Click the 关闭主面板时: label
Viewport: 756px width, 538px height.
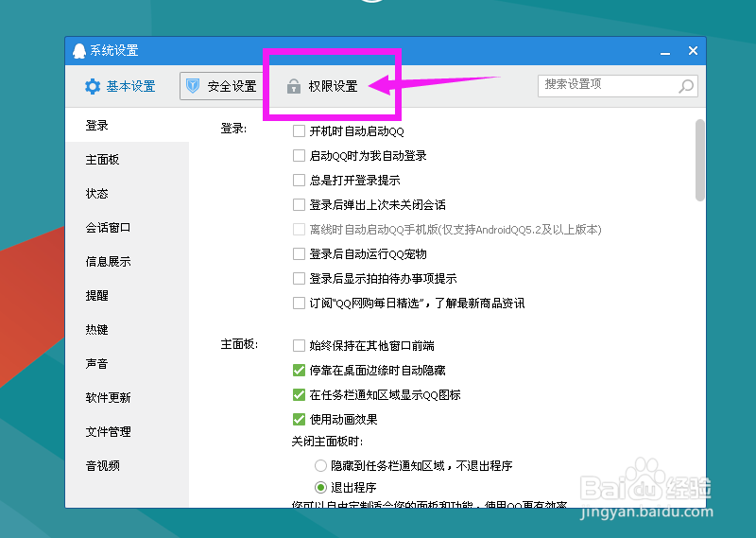tap(327, 442)
